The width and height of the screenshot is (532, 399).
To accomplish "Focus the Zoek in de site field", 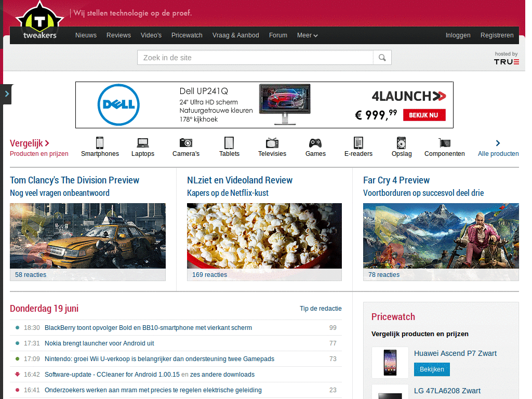I will 255,58.
